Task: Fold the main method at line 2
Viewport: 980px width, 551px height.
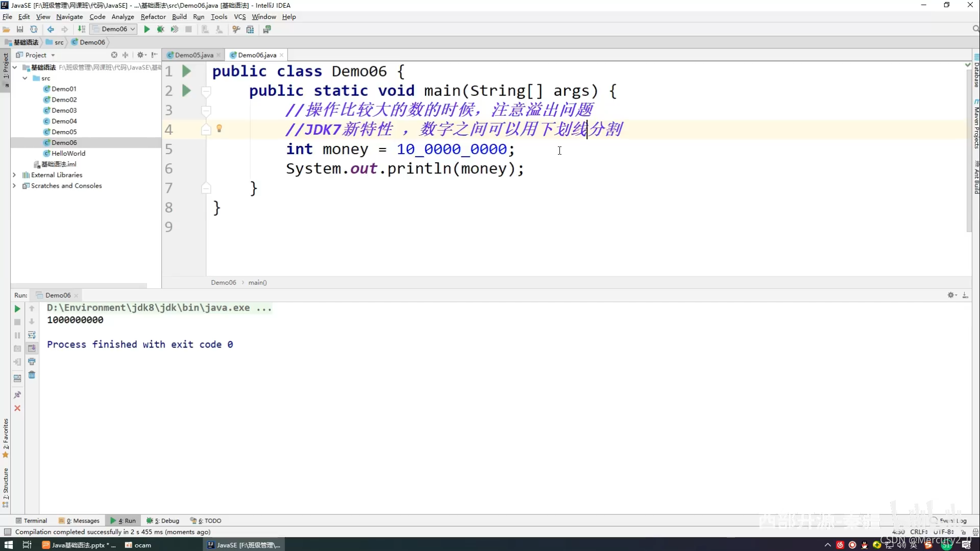Action: tap(206, 91)
